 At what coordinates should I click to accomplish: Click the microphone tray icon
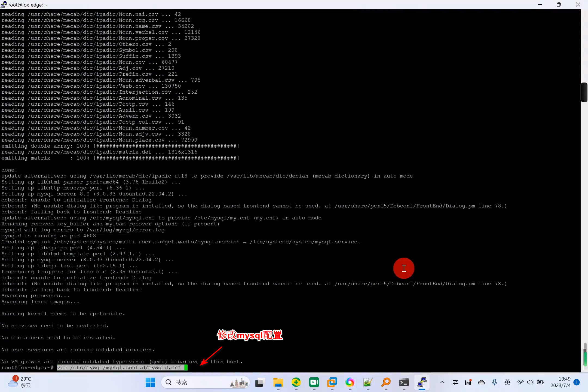pyautogui.click(x=495, y=382)
